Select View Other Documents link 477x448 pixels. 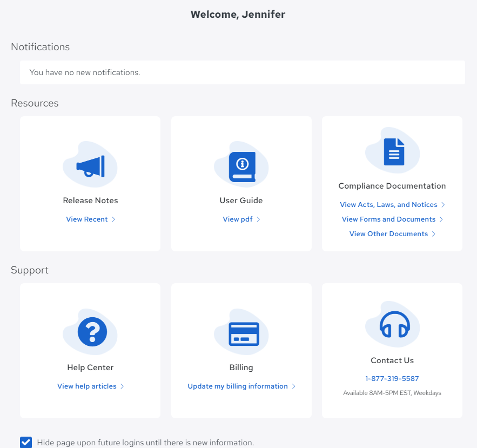pos(388,234)
